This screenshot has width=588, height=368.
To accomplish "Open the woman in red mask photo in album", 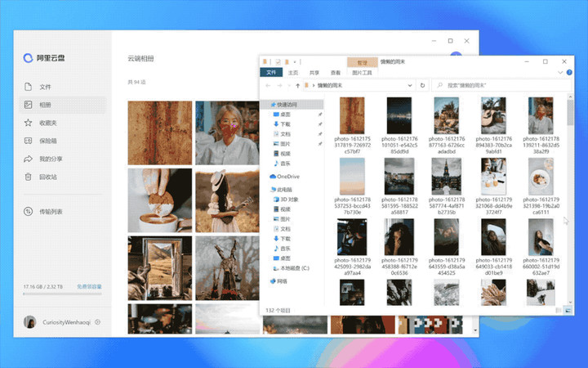I will (227, 132).
